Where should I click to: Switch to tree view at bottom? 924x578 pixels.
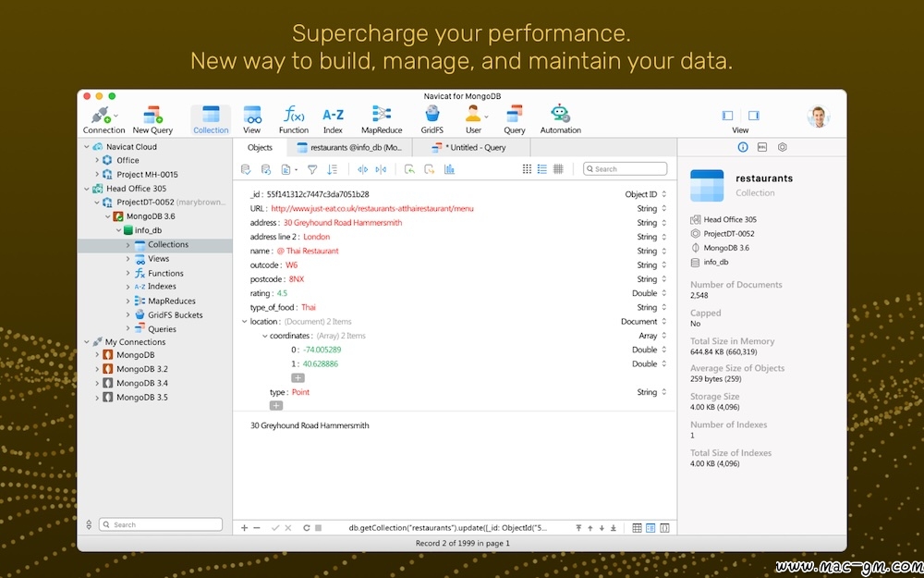coord(650,528)
